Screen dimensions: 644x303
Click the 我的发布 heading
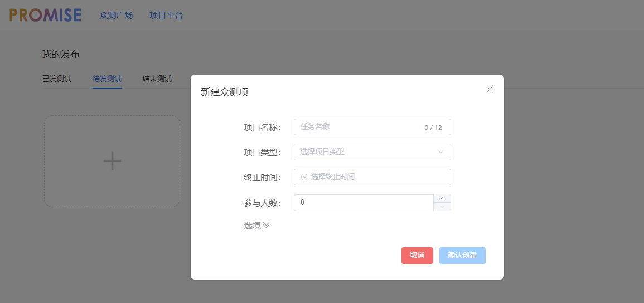click(x=61, y=54)
